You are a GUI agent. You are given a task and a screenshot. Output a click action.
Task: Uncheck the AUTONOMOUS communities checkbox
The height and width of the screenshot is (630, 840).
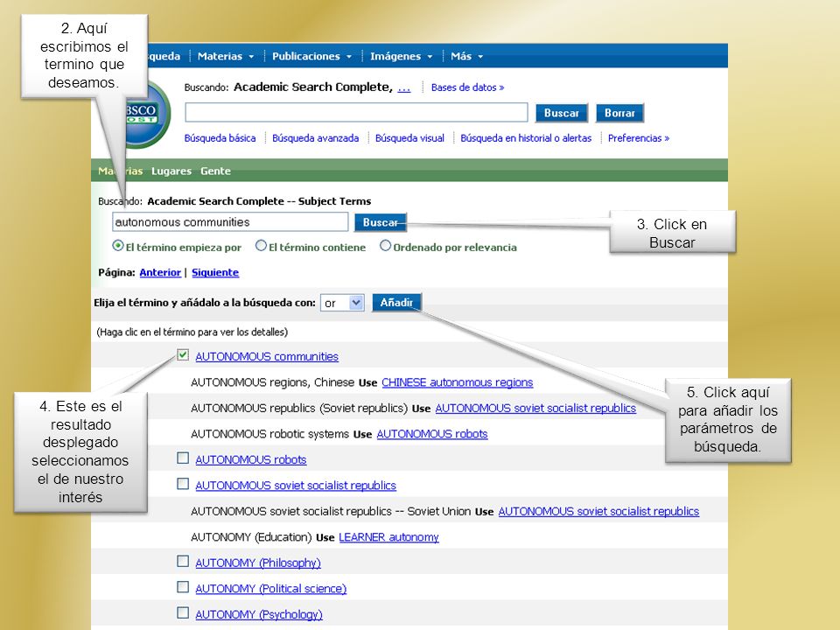tap(183, 354)
